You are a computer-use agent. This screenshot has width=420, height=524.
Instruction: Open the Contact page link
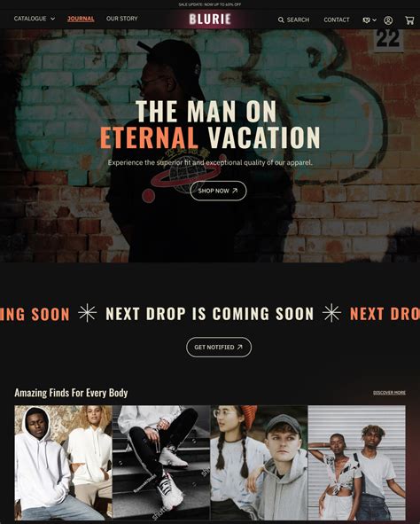tap(337, 20)
